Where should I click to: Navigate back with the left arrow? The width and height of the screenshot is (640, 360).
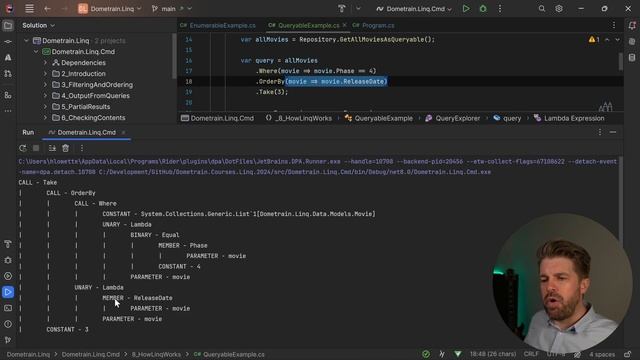click(47, 9)
